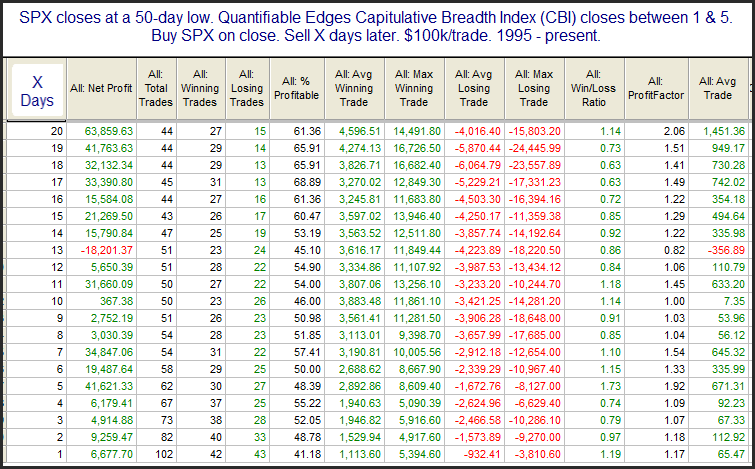Viewport: 755px width, 469px height.
Task: Select the X Days cell showing 1
Action: click(x=60, y=454)
